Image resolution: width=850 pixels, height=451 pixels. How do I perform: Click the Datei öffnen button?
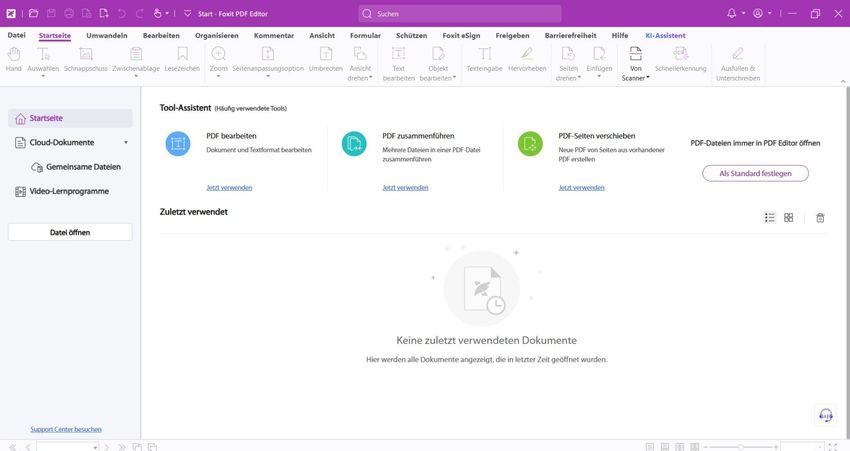70,232
